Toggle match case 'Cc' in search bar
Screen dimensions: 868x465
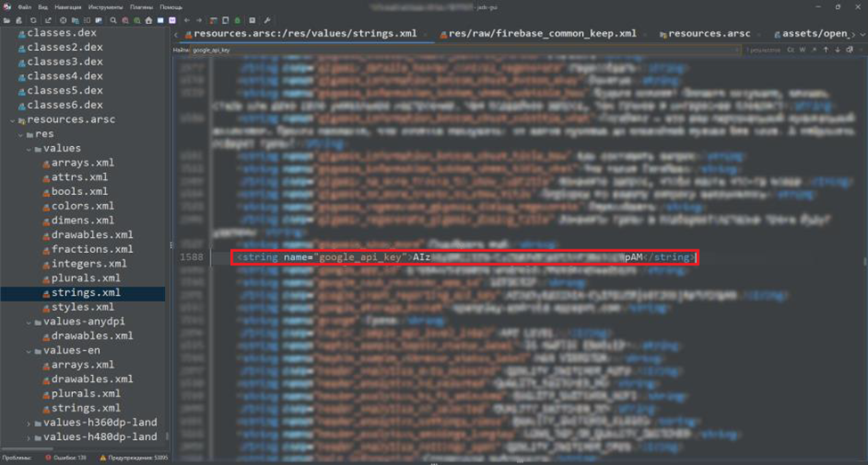pos(790,50)
